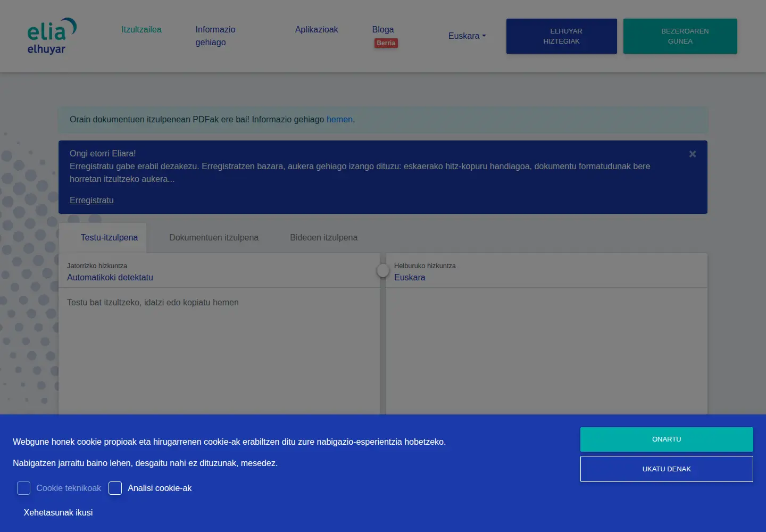Follow the hemen link in PDF notice

coord(339,119)
